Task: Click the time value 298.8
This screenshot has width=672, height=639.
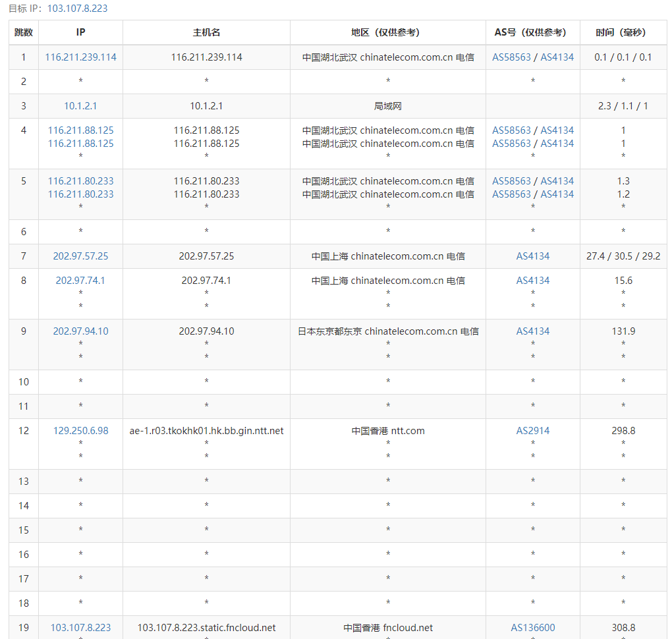Action: 623,430
